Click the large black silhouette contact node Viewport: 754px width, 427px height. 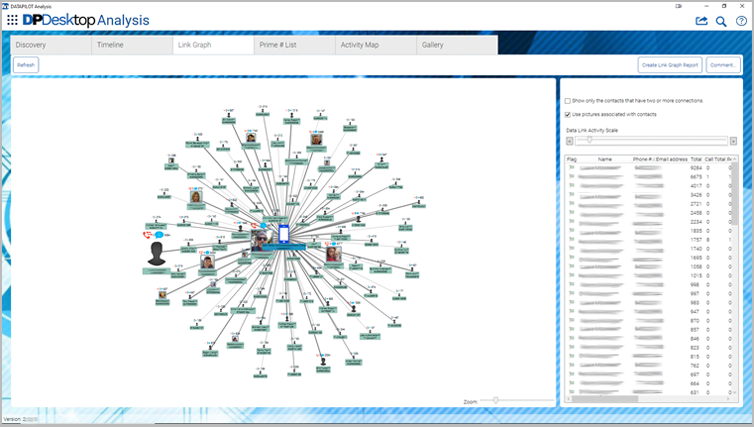point(157,252)
